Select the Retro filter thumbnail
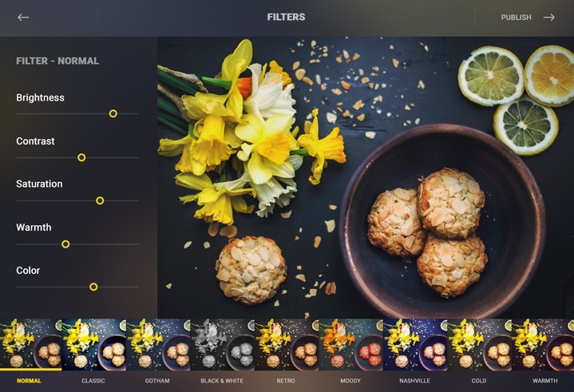The height and width of the screenshot is (392, 574). [287, 344]
